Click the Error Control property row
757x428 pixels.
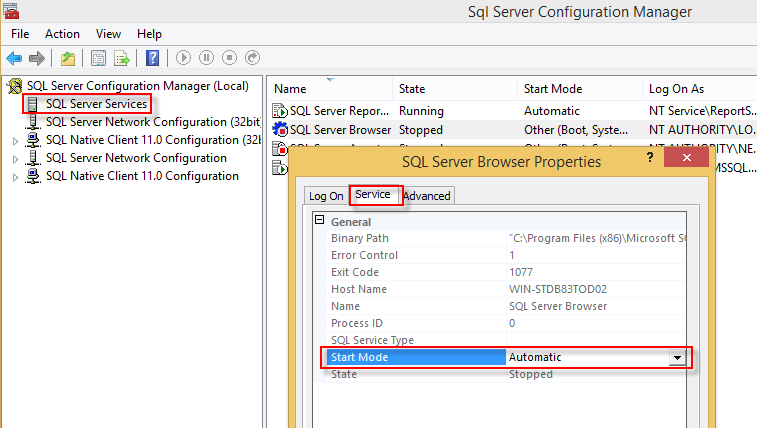pyautogui.click(x=506, y=255)
